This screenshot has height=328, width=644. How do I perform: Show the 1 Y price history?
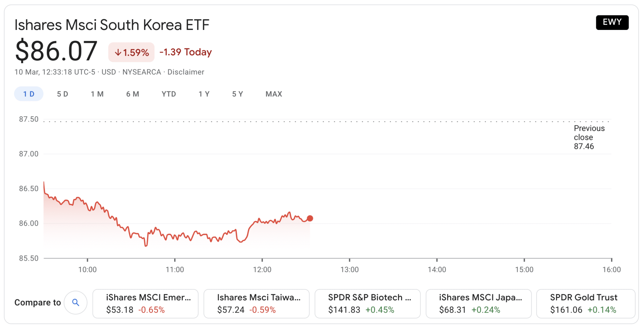pyautogui.click(x=204, y=94)
